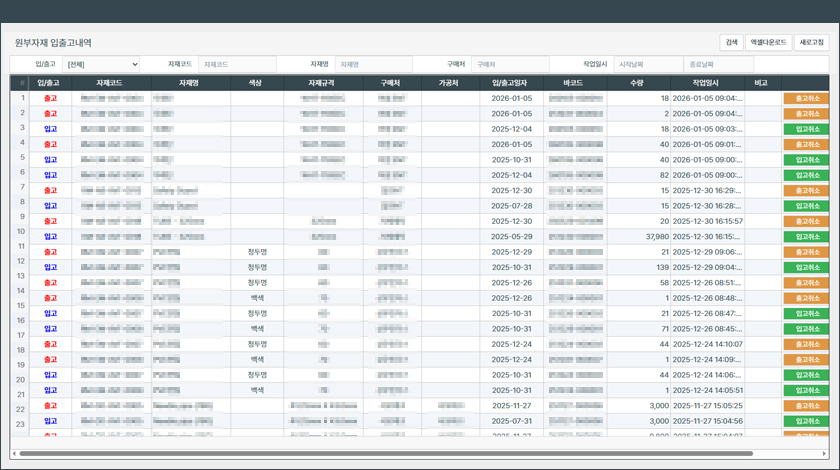The width and height of the screenshot is (840, 470).
Task: Select the 종료날짜 end date field
Action: (x=717, y=64)
